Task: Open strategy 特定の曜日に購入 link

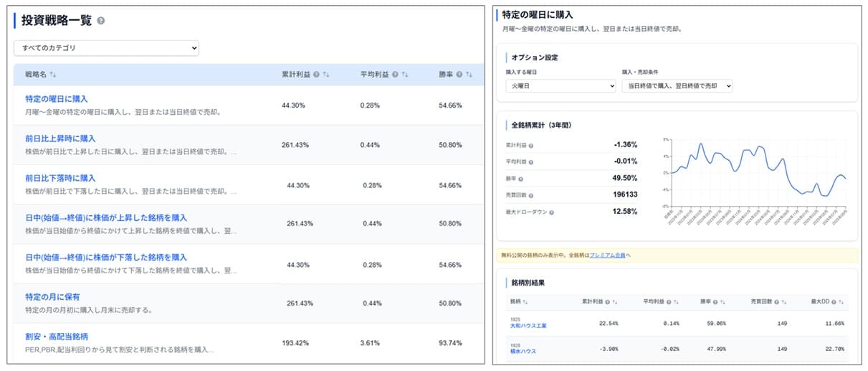Action: pyautogui.click(x=57, y=99)
